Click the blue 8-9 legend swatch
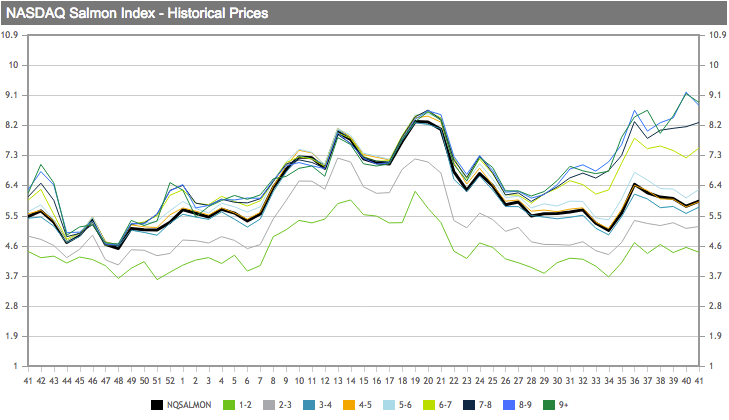 [509, 405]
